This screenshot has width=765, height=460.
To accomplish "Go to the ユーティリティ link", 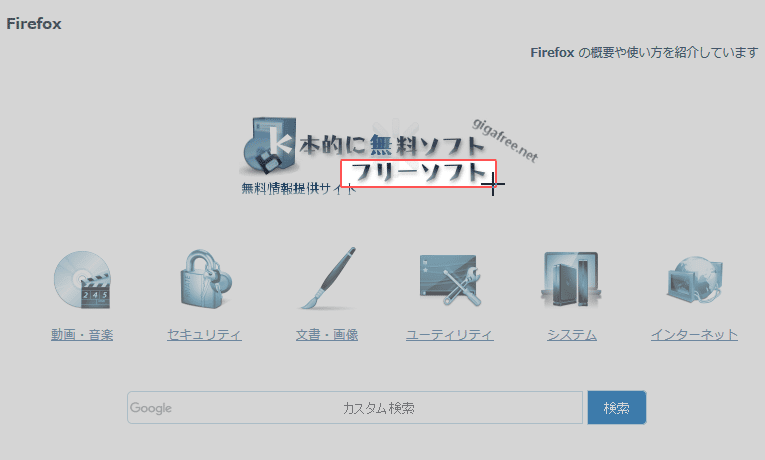I will (x=450, y=335).
